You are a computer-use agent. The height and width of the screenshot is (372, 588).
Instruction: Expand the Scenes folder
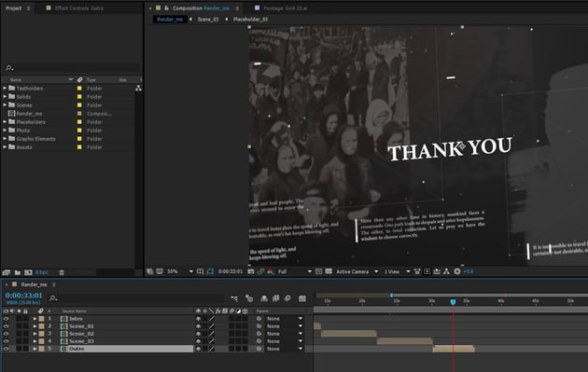[5, 105]
